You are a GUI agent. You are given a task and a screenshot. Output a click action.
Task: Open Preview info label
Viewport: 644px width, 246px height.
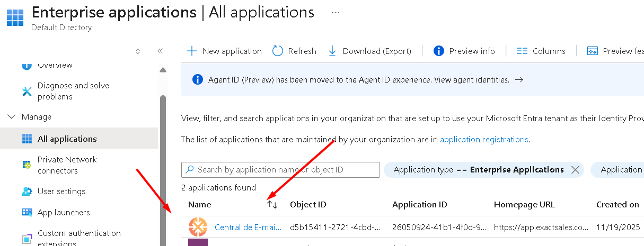click(472, 51)
